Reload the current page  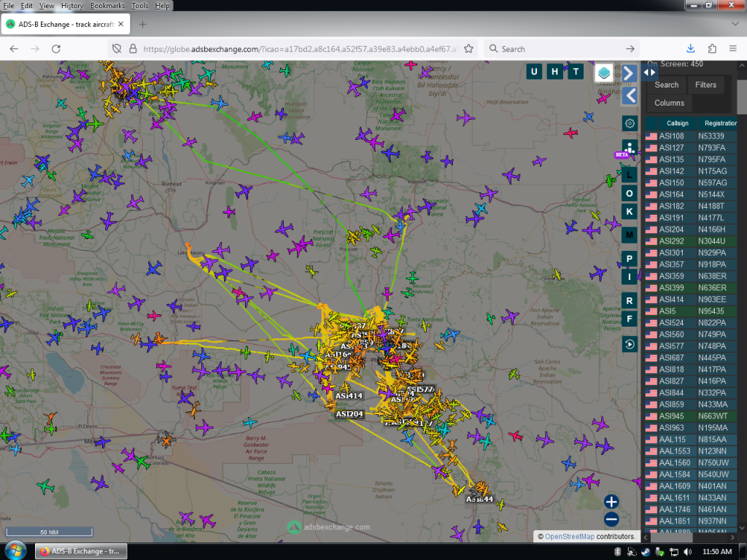(x=55, y=49)
